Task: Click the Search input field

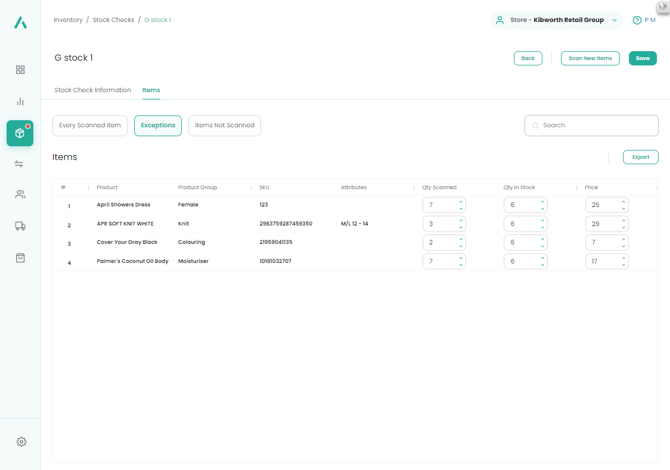Action: click(x=597, y=125)
